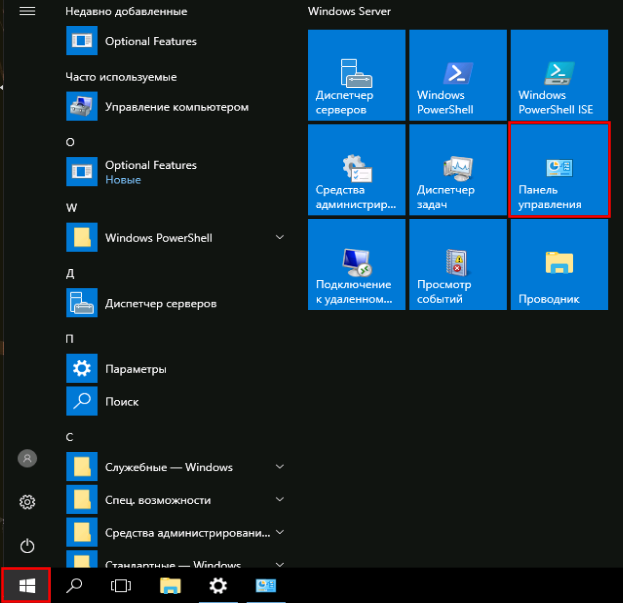Click the power button icon
The height and width of the screenshot is (603, 623).
tap(27, 546)
